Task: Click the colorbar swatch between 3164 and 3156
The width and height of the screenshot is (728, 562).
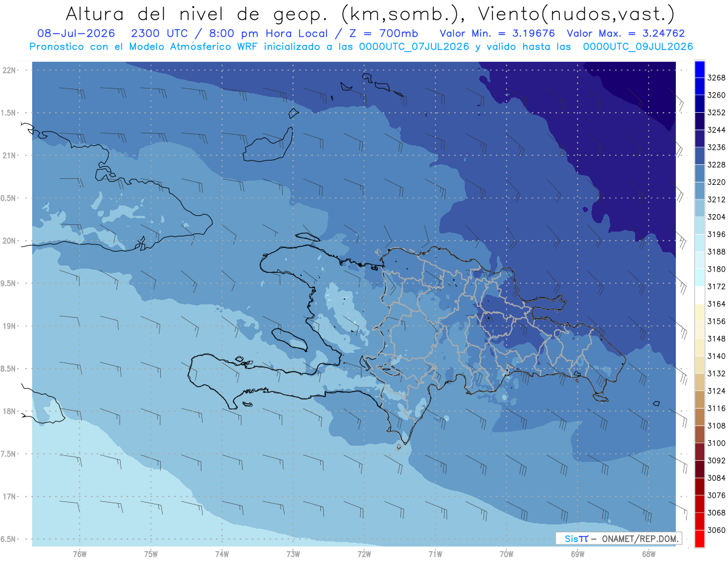Action: (x=699, y=313)
